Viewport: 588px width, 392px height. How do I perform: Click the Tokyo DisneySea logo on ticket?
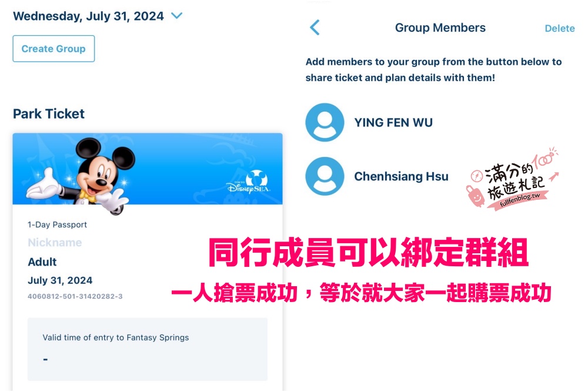click(249, 183)
